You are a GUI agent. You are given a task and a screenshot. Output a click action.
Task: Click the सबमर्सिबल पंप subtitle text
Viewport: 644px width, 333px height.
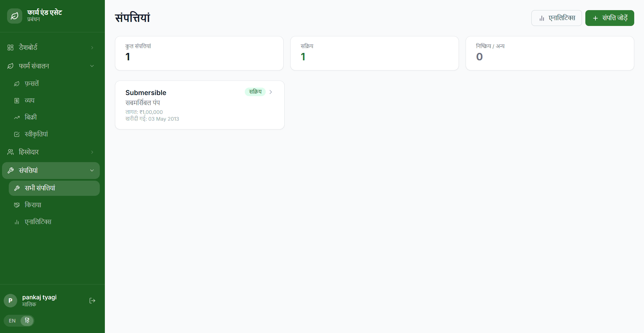click(143, 103)
